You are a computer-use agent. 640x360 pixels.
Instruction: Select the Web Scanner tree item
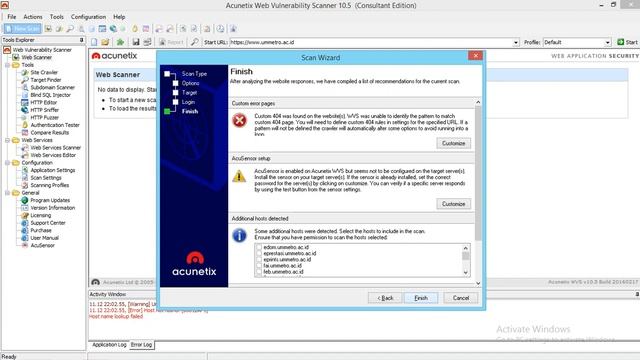[x=36, y=57]
